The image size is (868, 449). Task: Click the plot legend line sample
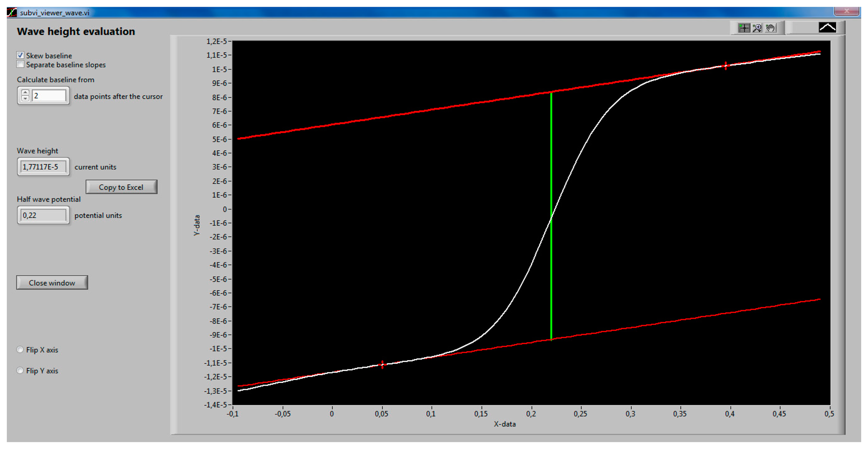(x=827, y=28)
